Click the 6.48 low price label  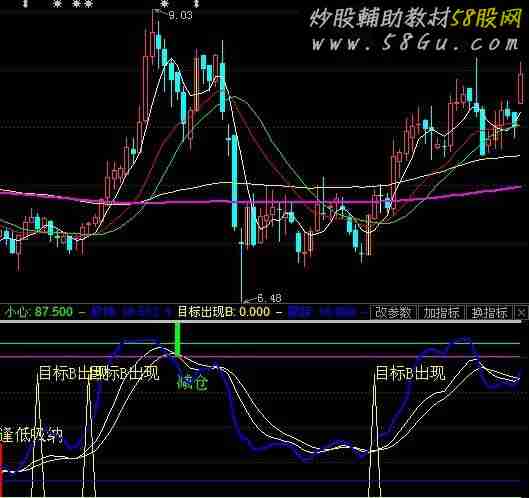coord(269,298)
